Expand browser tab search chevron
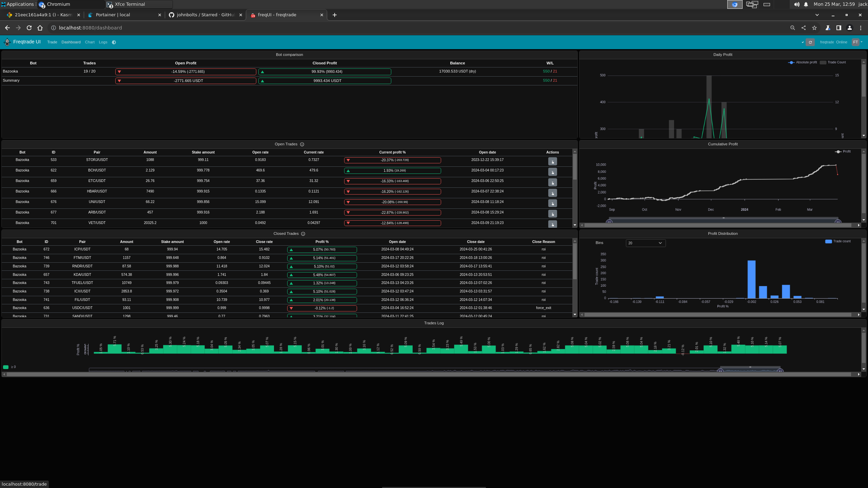The width and height of the screenshot is (868, 488). 817,15
